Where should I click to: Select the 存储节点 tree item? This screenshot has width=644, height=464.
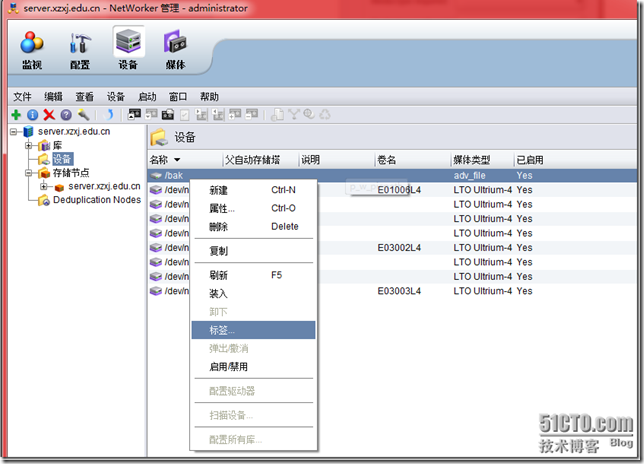click(x=71, y=173)
